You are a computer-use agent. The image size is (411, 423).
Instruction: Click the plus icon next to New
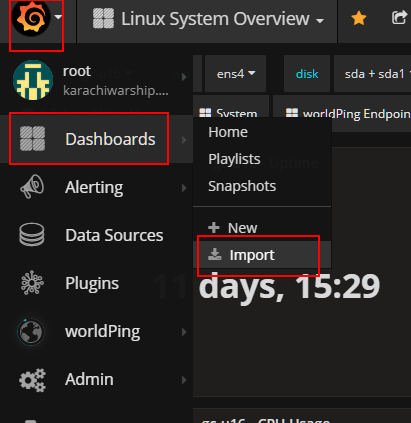tap(214, 228)
